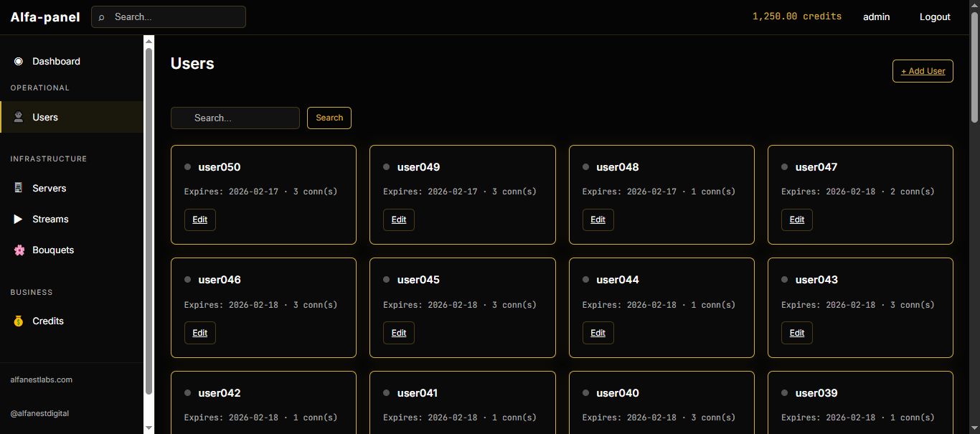The height and width of the screenshot is (434, 980).
Task: Click status dot on user045 card
Action: click(386, 280)
